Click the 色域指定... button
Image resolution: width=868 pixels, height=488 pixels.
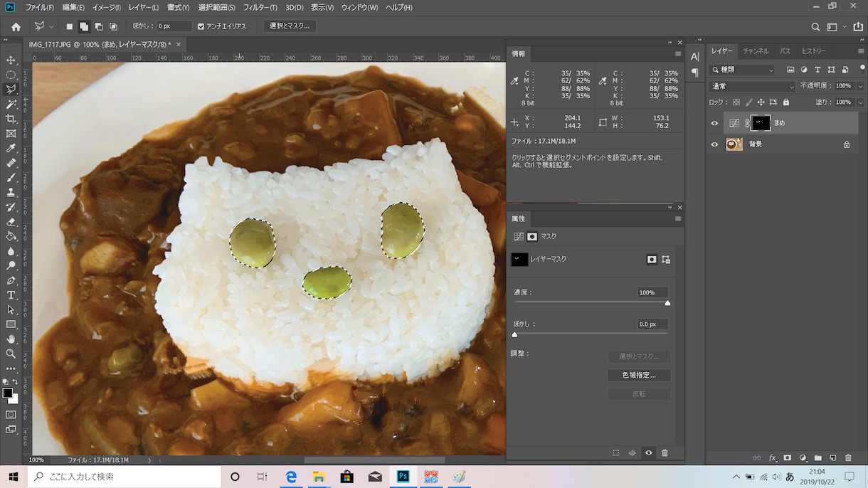click(639, 376)
